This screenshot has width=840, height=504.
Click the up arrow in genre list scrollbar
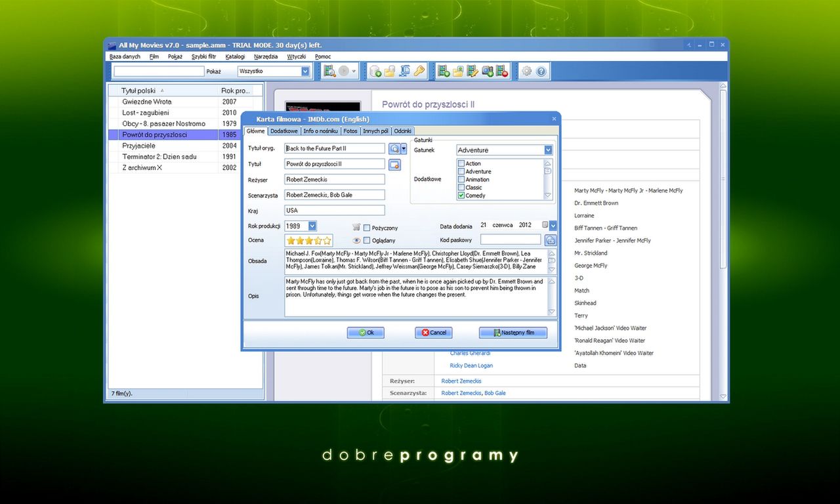click(548, 163)
